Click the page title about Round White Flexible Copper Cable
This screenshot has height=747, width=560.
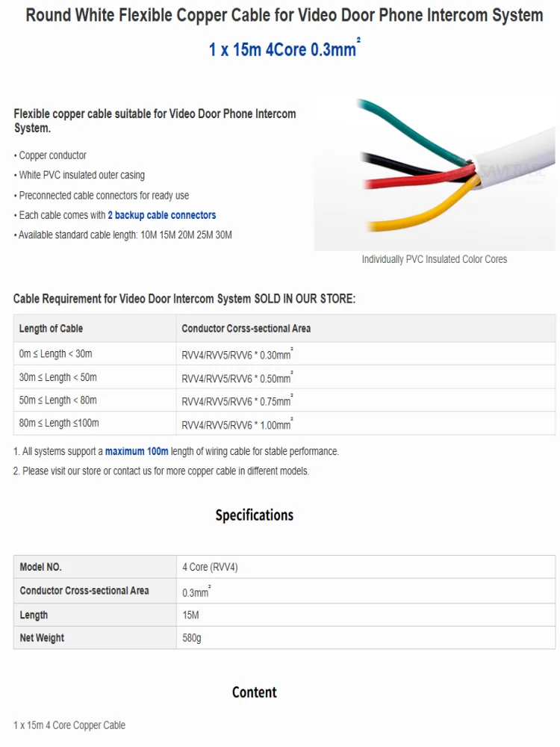(x=284, y=15)
